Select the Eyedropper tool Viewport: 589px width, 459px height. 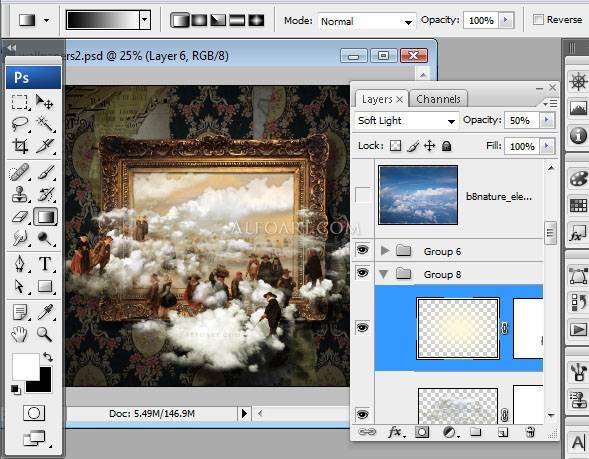(45, 312)
